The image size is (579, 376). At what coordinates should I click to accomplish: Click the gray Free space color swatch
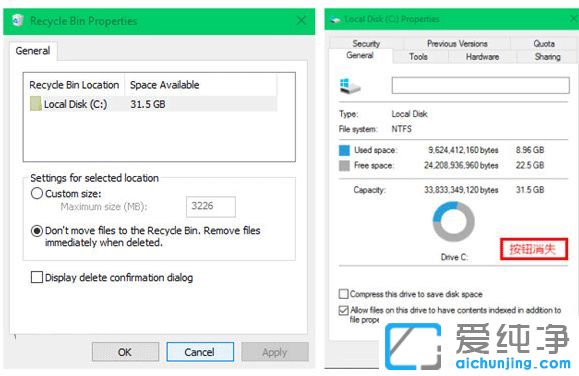point(344,165)
